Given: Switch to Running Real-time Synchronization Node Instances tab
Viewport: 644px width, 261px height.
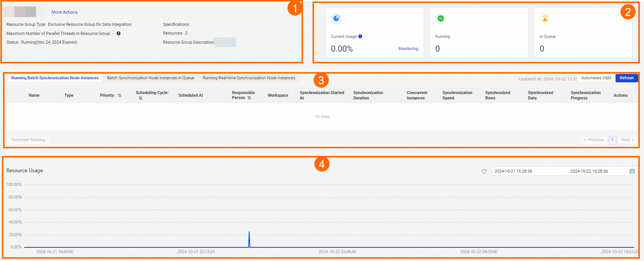Looking at the screenshot, I should [x=249, y=78].
